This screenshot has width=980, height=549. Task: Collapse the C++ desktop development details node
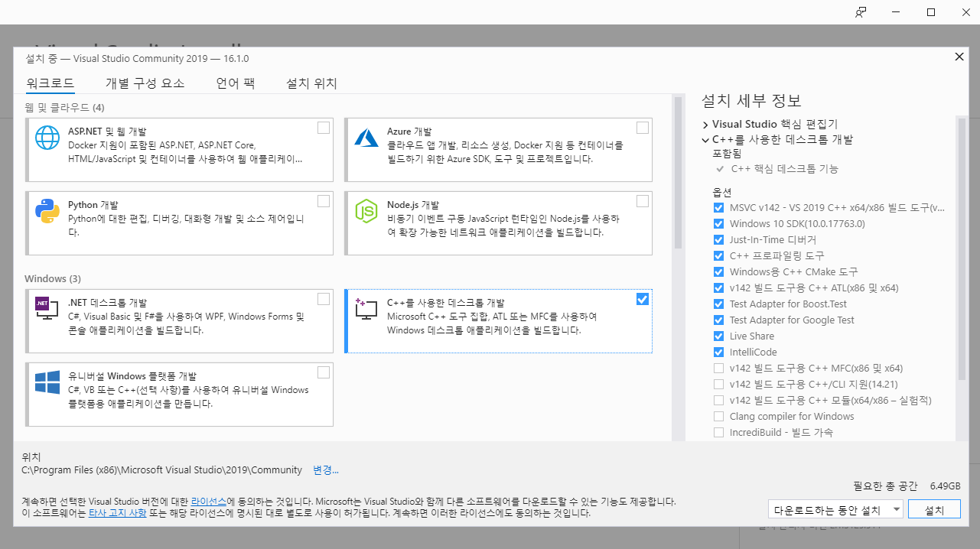(x=705, y=140)
